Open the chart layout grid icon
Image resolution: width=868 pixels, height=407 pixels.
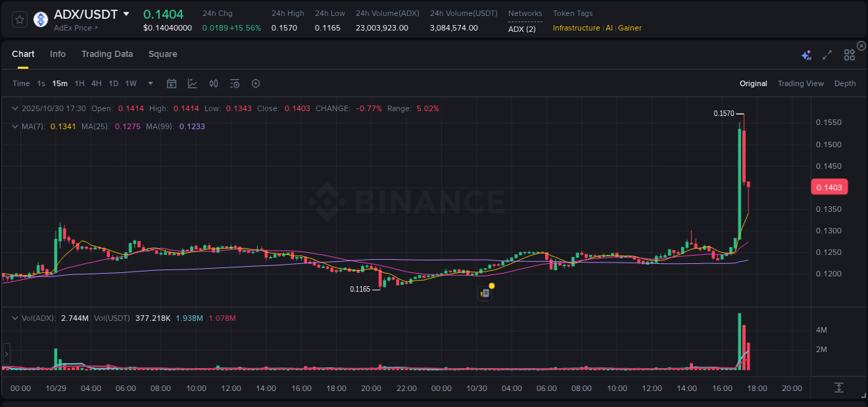click(849, 54)
